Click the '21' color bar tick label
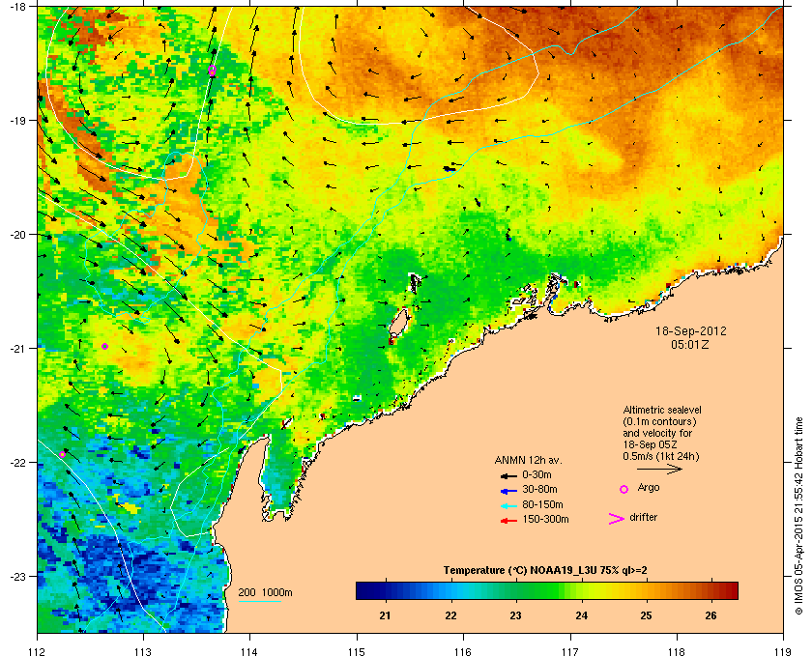The width and height of the screenshot is (812, 657). click(385, 615)
